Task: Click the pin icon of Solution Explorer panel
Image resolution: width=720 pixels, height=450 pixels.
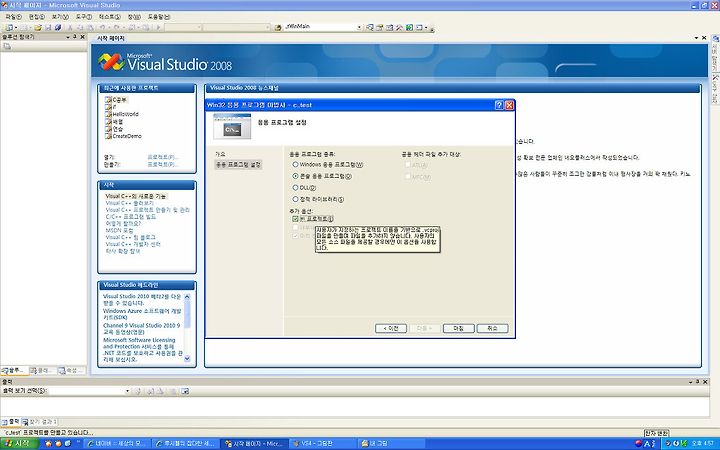Action: pos(75,37)
